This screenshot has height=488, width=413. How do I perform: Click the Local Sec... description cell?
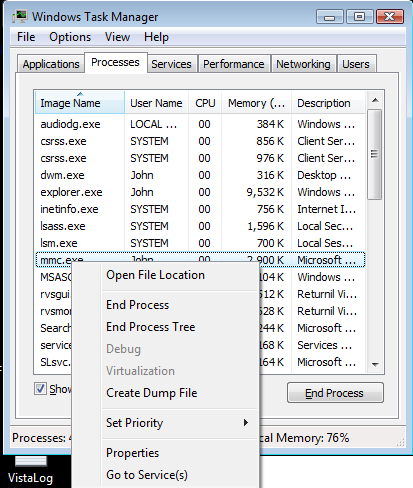[x=325, y=226]
